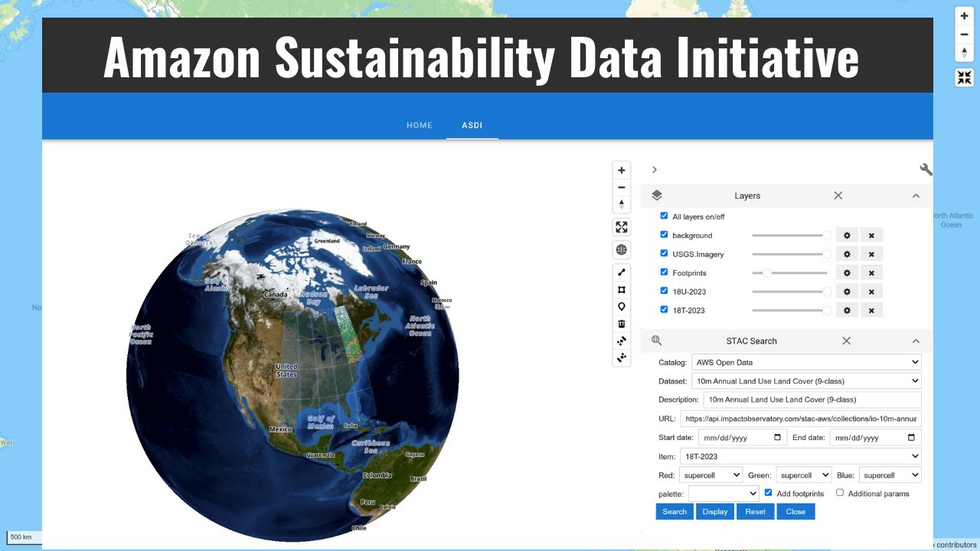Viewport: 980px width, 551px height.
Task: Click the Reset button
Action: click(756, 511)
